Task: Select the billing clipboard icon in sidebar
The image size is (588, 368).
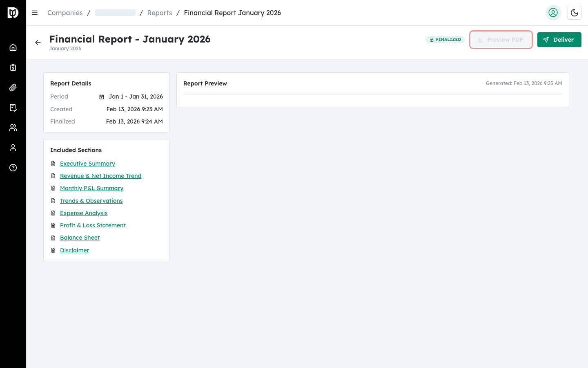Action: click(13, 67)
